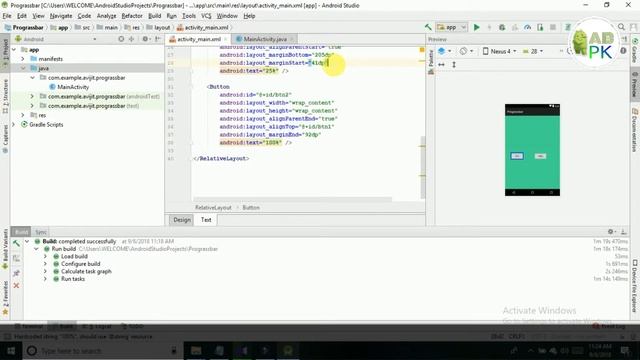This screenshot has height=360, width=640.
Task: Expand the manifests folder
Action: [23, 59]
